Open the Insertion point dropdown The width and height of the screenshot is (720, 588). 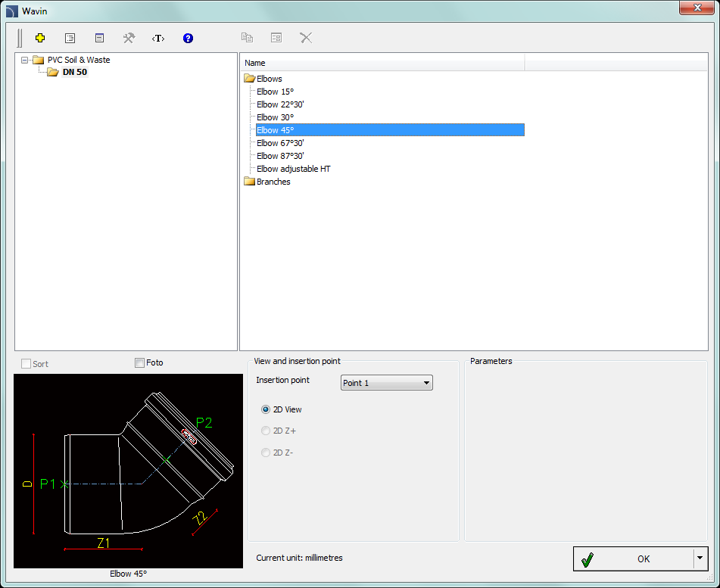[386, 383]
